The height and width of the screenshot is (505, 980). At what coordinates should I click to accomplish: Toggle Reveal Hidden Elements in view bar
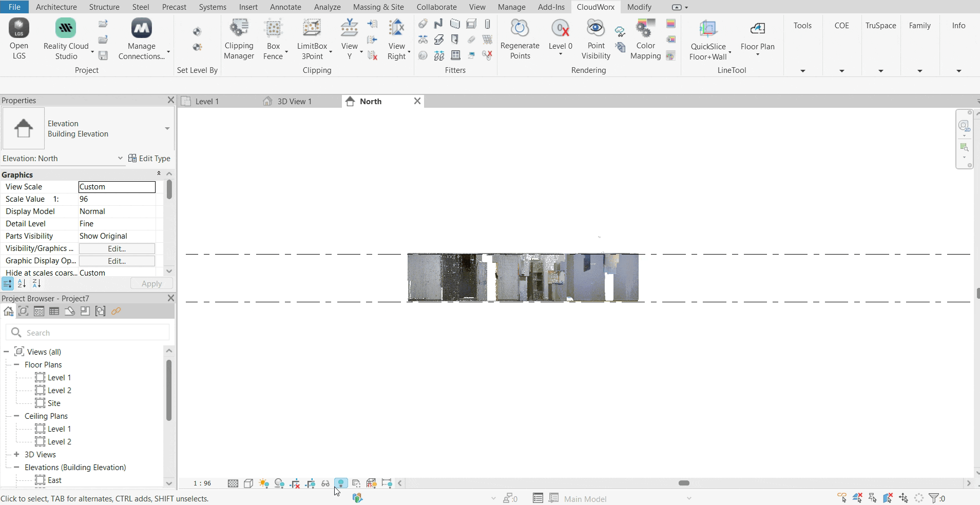[326, 483]
